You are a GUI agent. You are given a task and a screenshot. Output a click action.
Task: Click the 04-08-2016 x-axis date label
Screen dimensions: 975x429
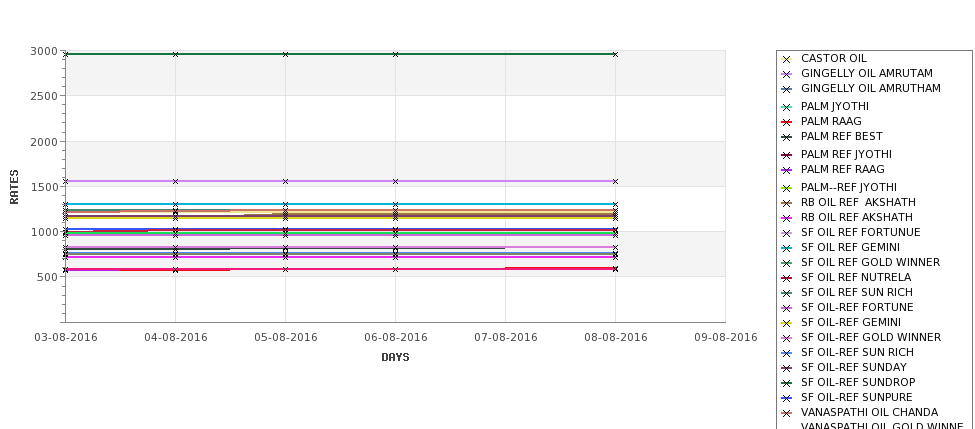pos(175,338)
